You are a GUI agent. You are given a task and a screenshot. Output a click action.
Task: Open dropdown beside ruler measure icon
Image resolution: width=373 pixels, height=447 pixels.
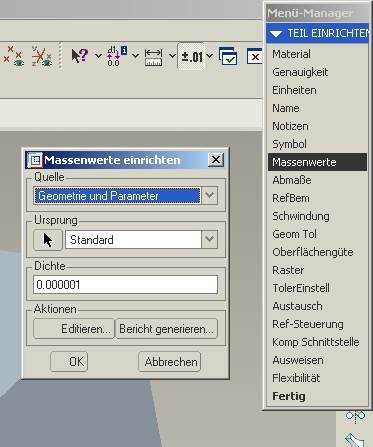point(172,56)
